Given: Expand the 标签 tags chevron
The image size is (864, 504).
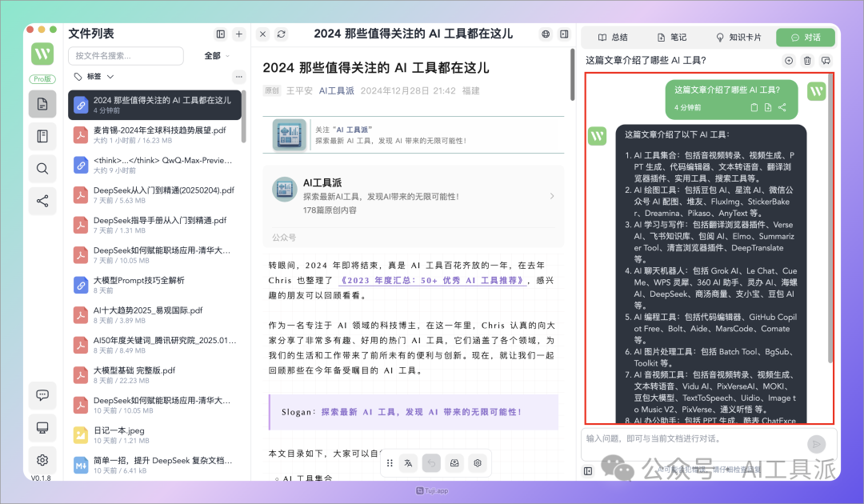Looking at the screenshot, I should coord(110,77).
